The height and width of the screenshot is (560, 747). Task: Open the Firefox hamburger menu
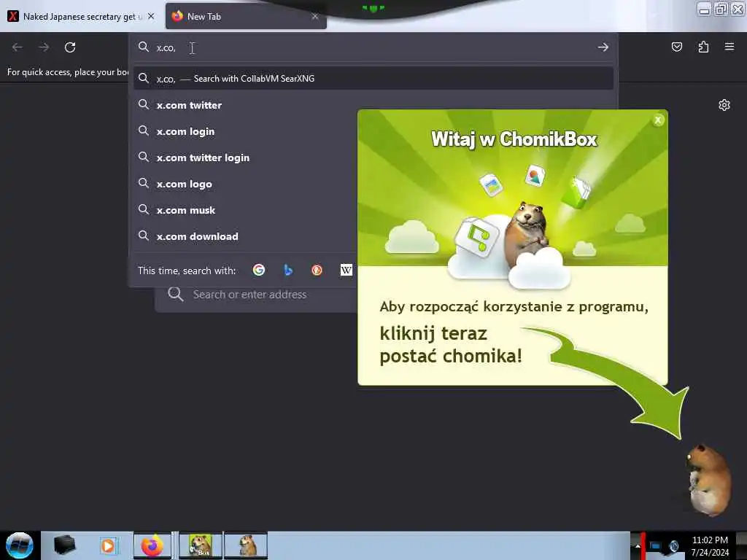point(729,47)
